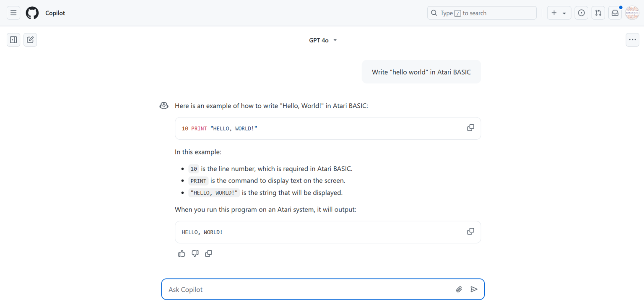This screenshot has height=305, width=644.
Task: Give a thumbs down to Copilot's response
Action: [x=195, y=253]
